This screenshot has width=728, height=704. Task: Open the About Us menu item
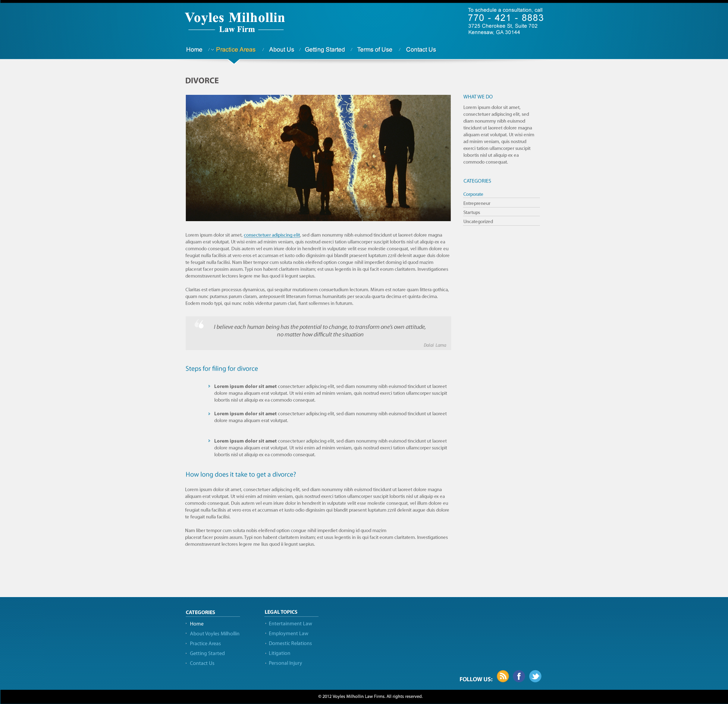pos(281,50)
